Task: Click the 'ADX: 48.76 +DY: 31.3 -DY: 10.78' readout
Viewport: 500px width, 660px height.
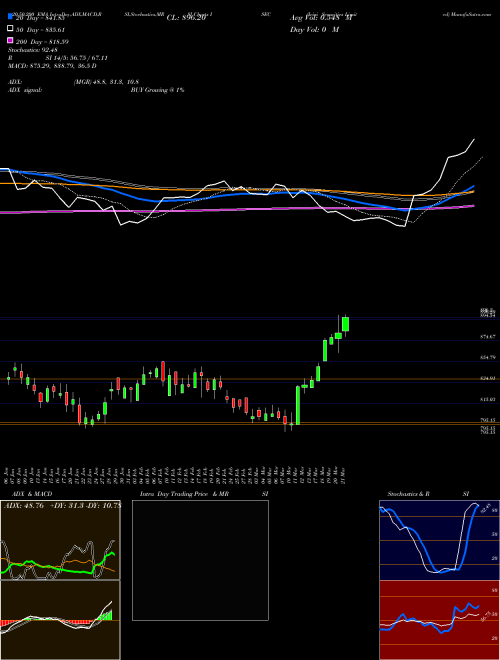Action: pos(62,506)
